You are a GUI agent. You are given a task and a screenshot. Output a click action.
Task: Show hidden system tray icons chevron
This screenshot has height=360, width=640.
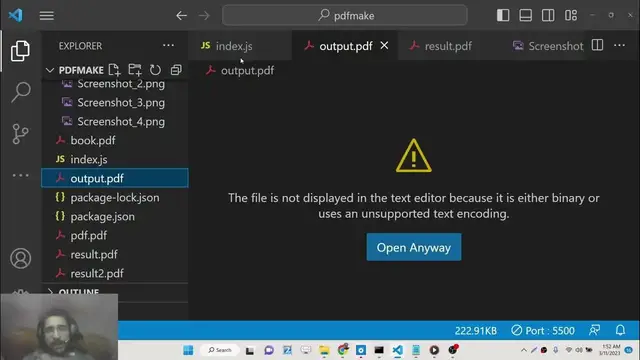524,350
